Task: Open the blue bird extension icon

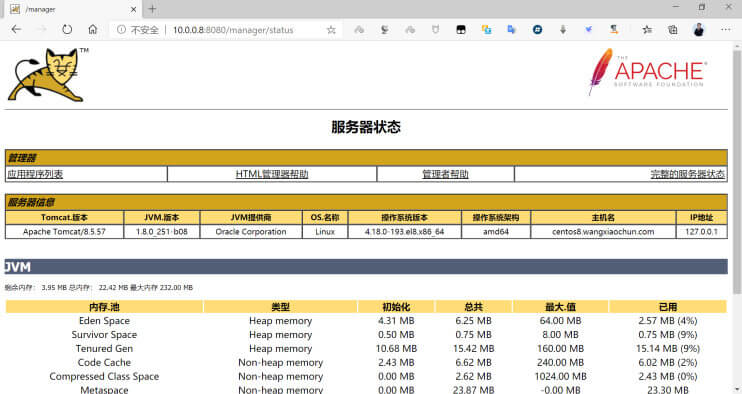Action: click(588, 30)
